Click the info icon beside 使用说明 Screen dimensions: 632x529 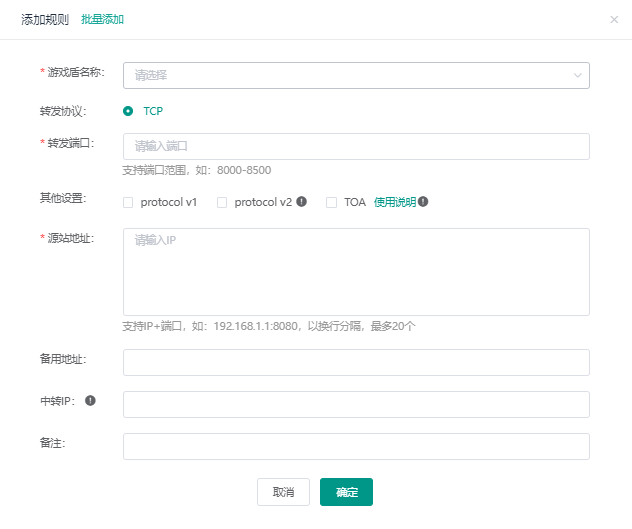[423, 202]
